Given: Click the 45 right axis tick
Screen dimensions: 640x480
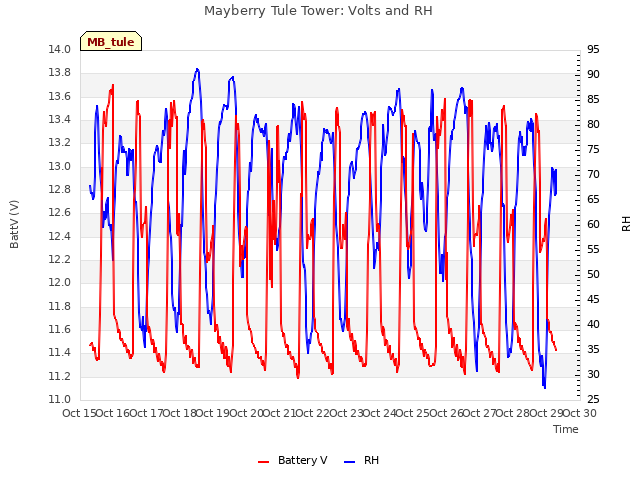Looking at the screenshot, I should [x=593, y=299].
